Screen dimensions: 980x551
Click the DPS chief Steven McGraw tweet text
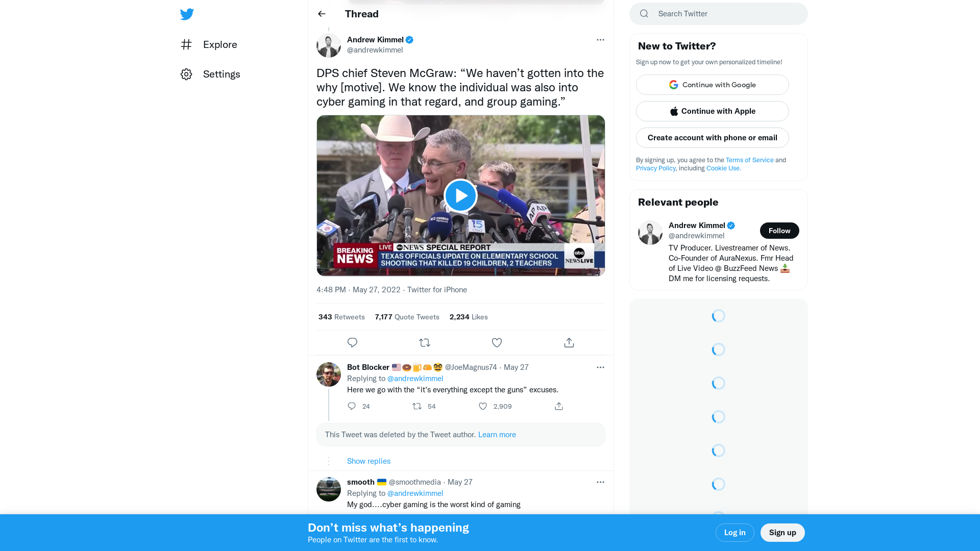tap(460, 87)
